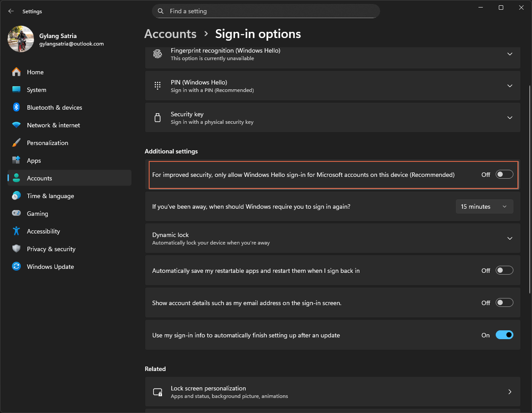Go to Accounts breadcrumb link

170,34
